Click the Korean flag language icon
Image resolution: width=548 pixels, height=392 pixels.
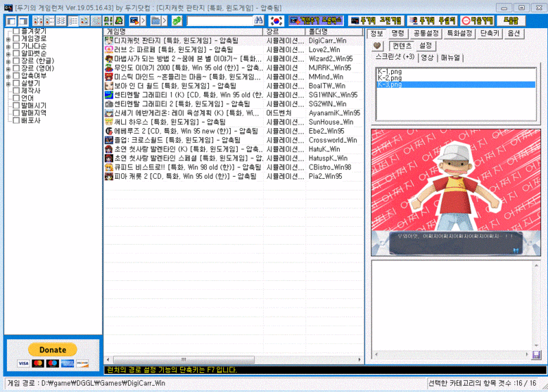pos(277,21)
